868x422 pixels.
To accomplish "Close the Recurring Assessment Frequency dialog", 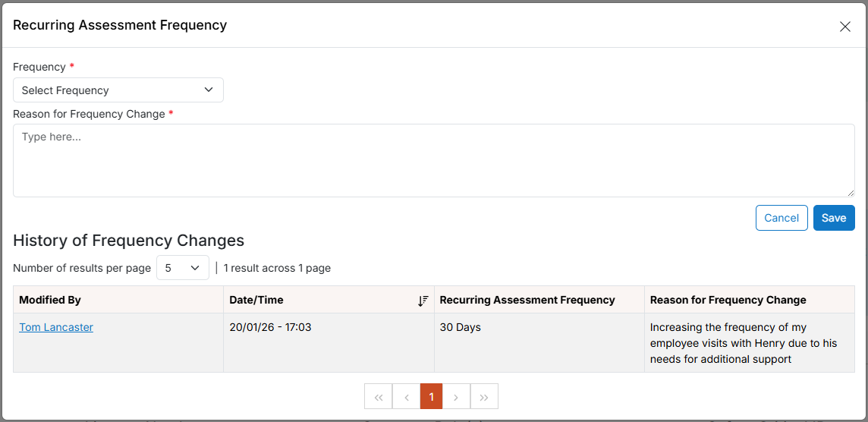I will (x=844, y=27).
